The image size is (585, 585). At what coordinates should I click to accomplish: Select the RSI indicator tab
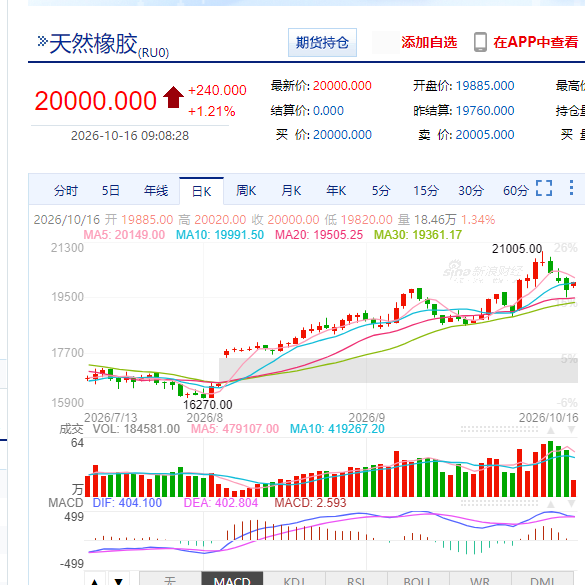point(356,579)
